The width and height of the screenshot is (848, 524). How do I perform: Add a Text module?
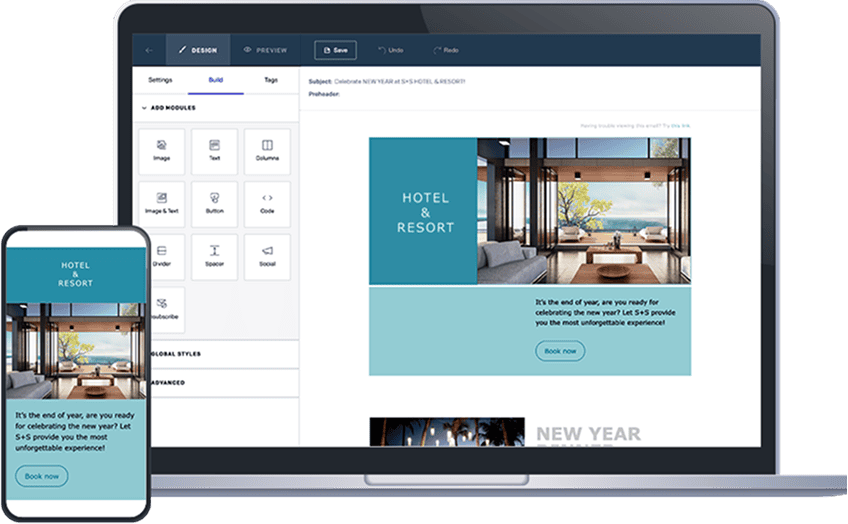214,151
